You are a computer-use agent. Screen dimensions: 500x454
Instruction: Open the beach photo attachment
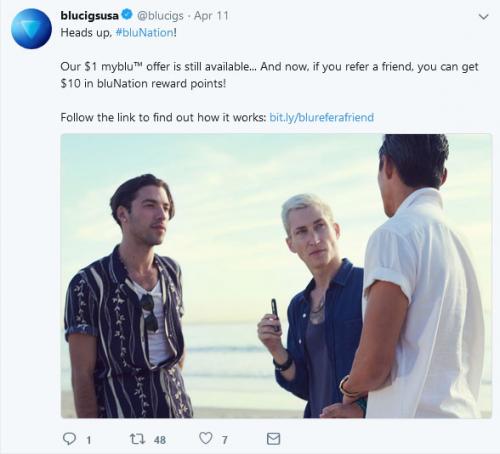click(x=276, y=276)
